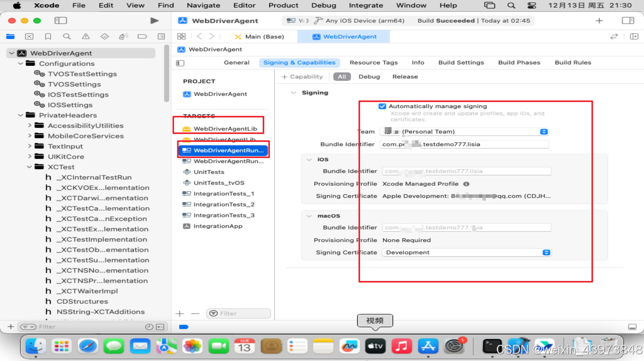The image size is (644, 361).
Task: Click the Bundle Identifier text field
Action: [464, 144]
